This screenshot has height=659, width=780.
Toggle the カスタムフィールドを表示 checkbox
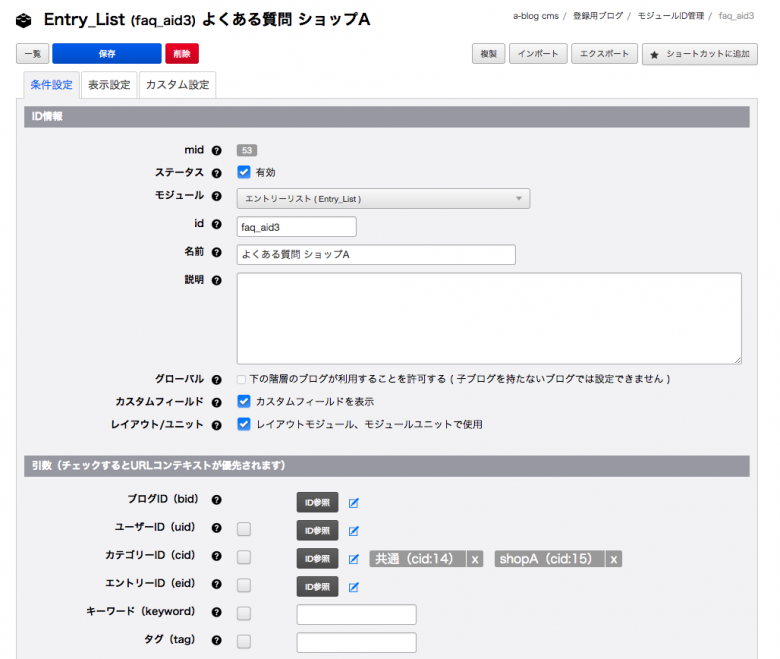coord(243,401)
